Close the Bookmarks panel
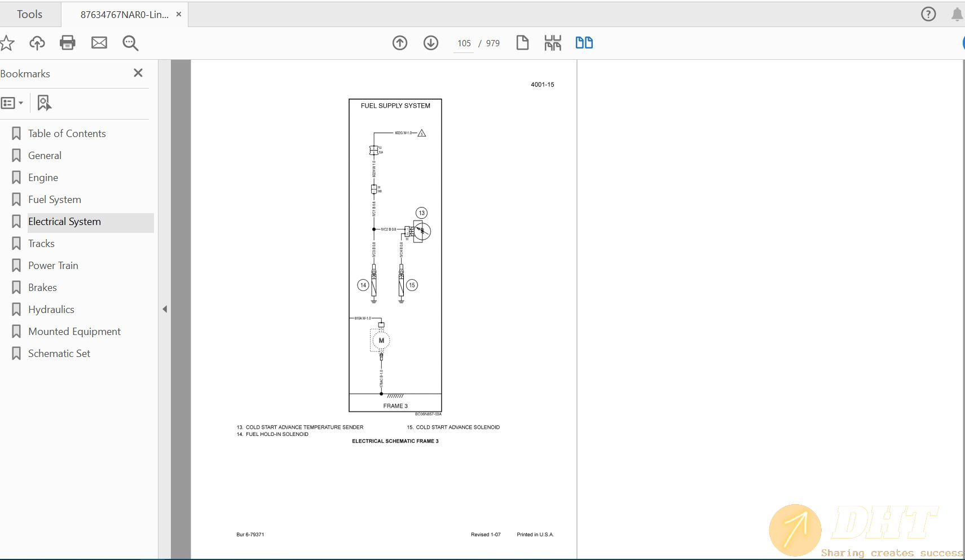965x560 pixels. 138,73
